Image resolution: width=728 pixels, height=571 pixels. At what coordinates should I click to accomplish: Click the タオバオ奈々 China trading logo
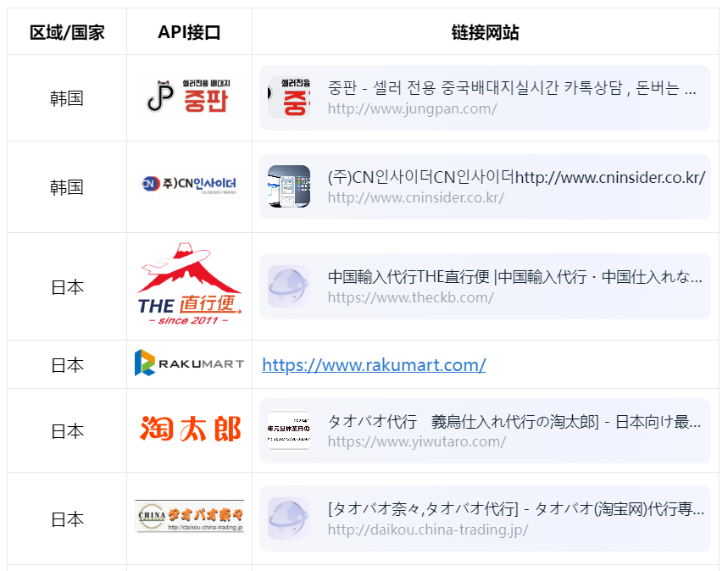[190, 517]
